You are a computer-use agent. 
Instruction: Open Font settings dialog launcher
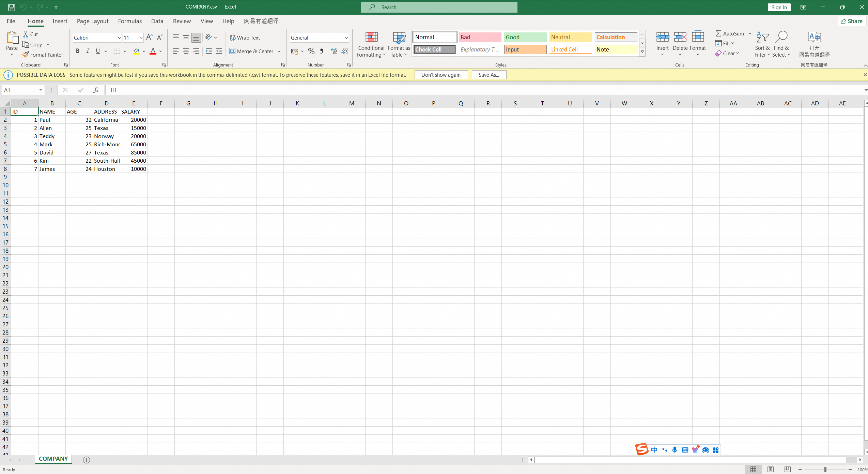(164, 65)
